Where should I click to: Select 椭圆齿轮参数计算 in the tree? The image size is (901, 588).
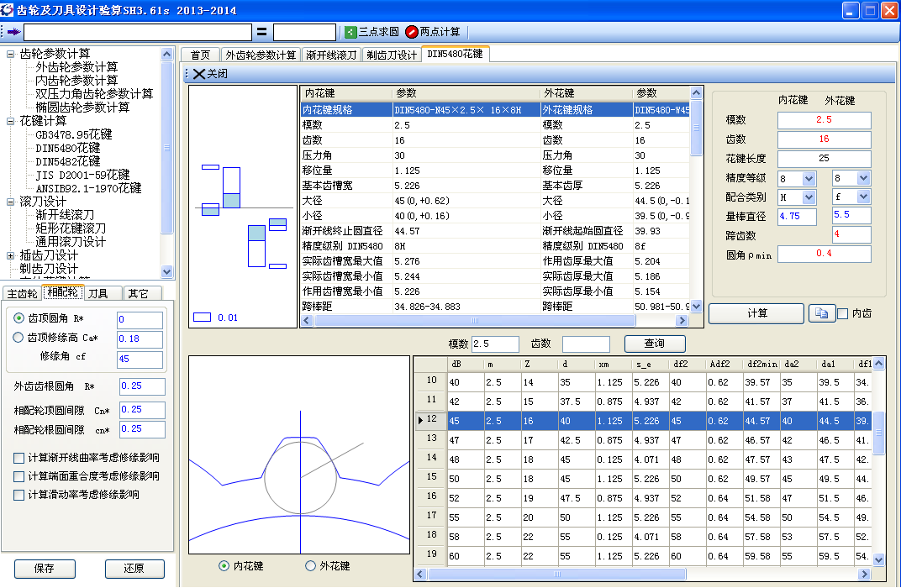pyautogui.click(x=82, y=108)
